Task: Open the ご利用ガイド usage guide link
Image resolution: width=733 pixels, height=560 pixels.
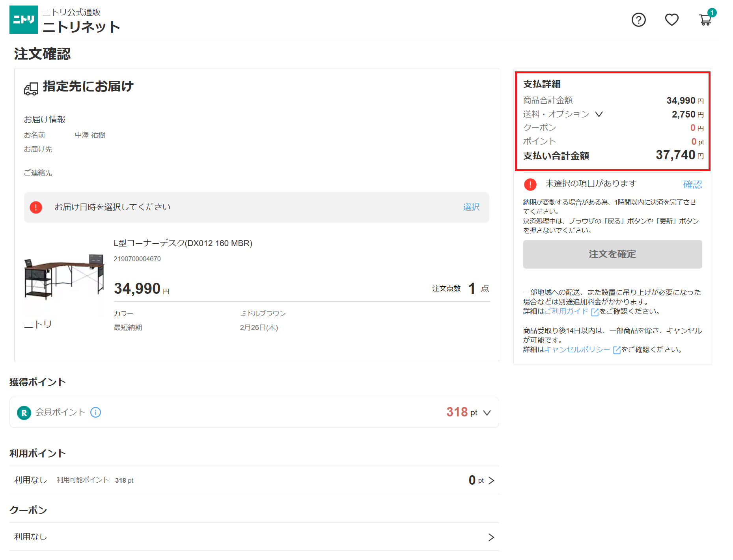Action: (x=567, y=311)
